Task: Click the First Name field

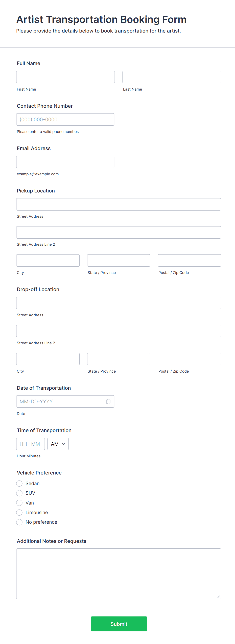Action: click(65, 77)
